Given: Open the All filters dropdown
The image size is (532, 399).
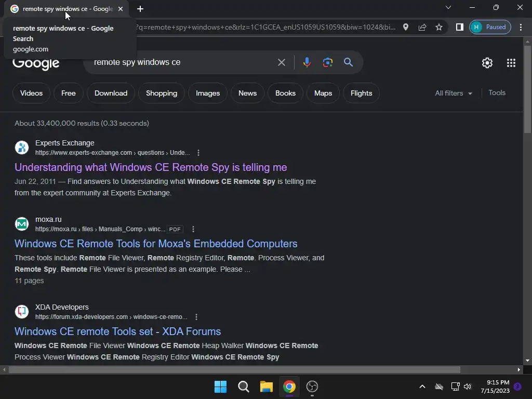Looking at the screenshot, I should point(453,94).
